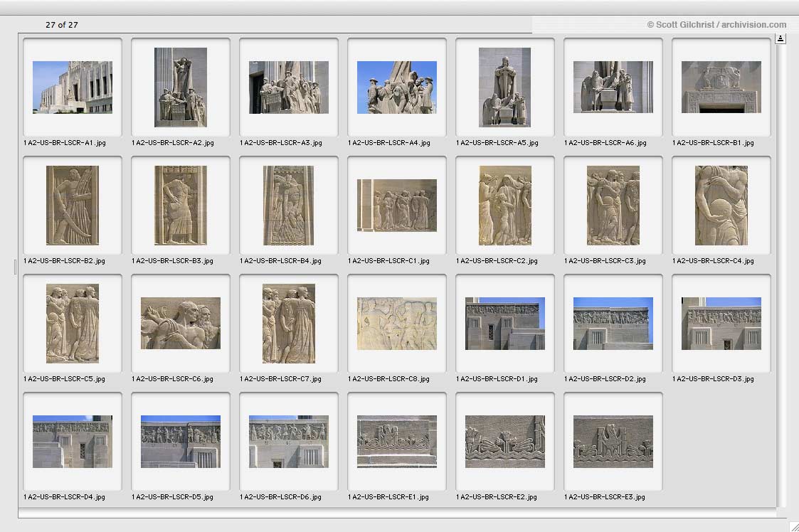The height and width of the screenshot is (532, 799).
Task: Click the window resize grip corner
Action: 795,528
